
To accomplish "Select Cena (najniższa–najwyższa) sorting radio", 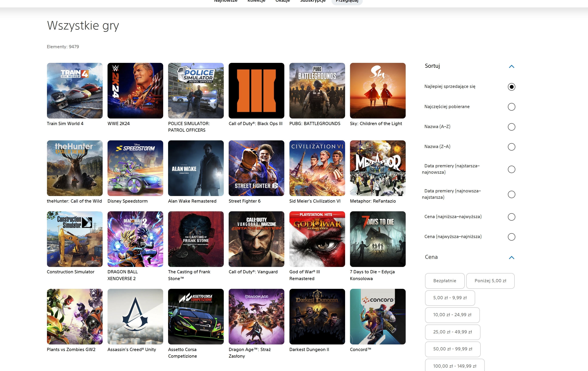I will pos(511,217).
